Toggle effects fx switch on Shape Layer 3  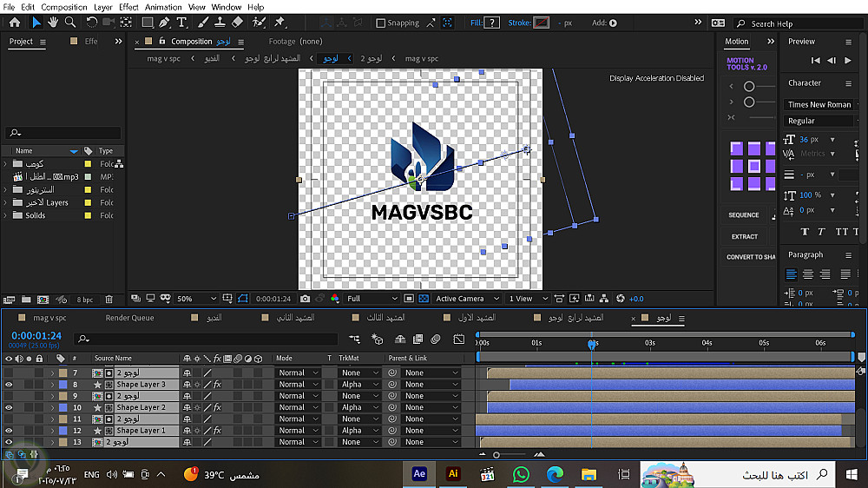tap(218, 385)
